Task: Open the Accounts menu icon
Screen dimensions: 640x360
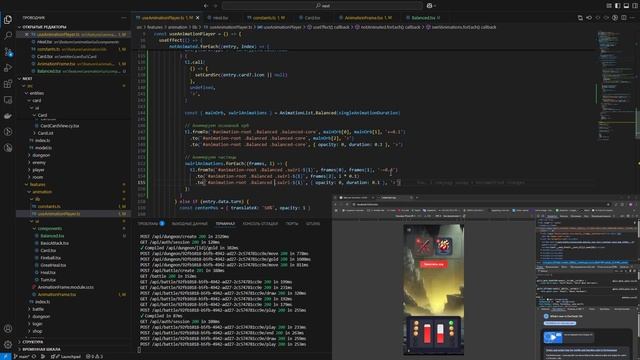Action: (8, 328)
